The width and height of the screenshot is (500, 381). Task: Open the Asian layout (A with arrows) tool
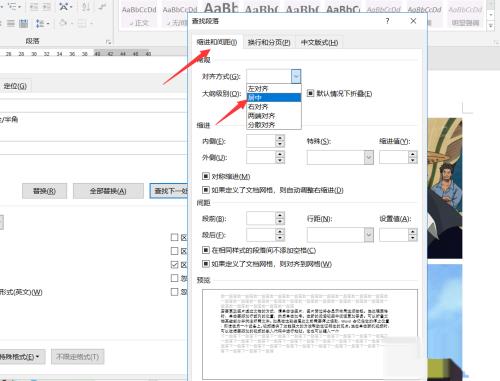point(65,6)
